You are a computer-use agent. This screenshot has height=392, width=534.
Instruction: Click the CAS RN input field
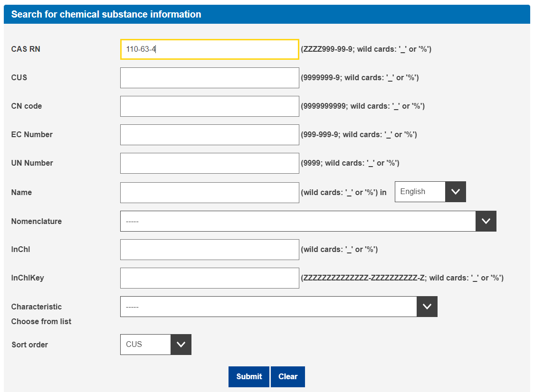[x=210, y=49]
